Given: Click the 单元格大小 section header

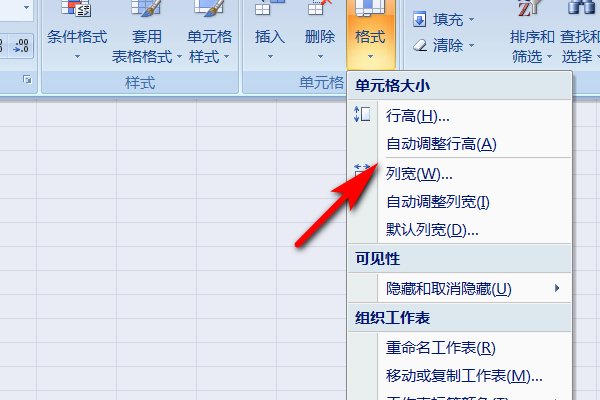Looking at the screenshot, I should tap(459, 86).
